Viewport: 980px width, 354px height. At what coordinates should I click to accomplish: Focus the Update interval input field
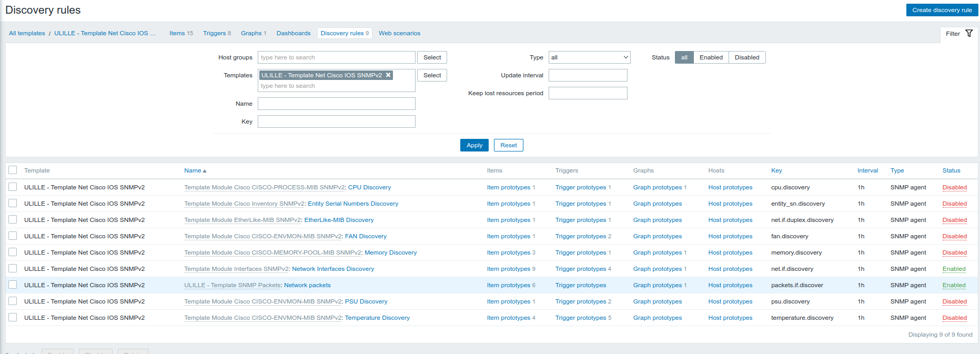tap(588, 75)
